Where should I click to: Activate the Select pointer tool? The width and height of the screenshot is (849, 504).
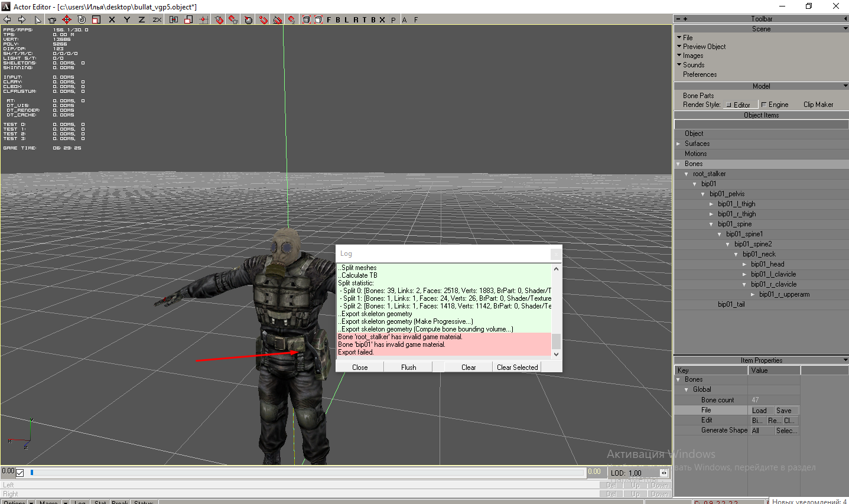click(x=38, y=19)
